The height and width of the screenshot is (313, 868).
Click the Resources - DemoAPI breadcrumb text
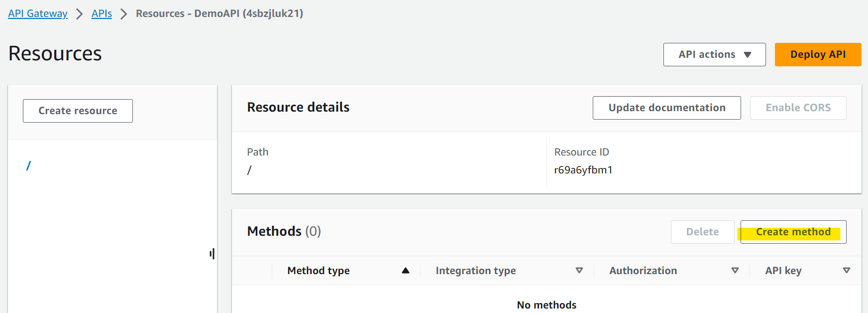pos(219,13)
